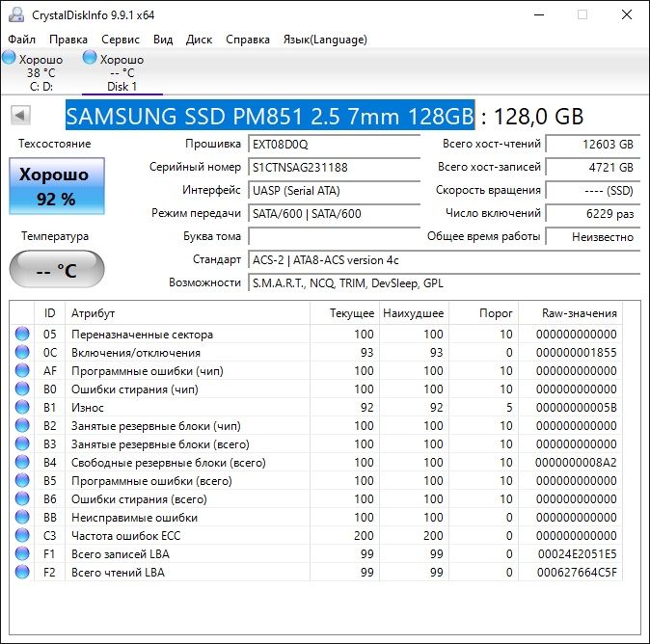This screenshot has width=650, height=644.
Task: Click total host writes value 4721 GB
Action: coord(593,168)
